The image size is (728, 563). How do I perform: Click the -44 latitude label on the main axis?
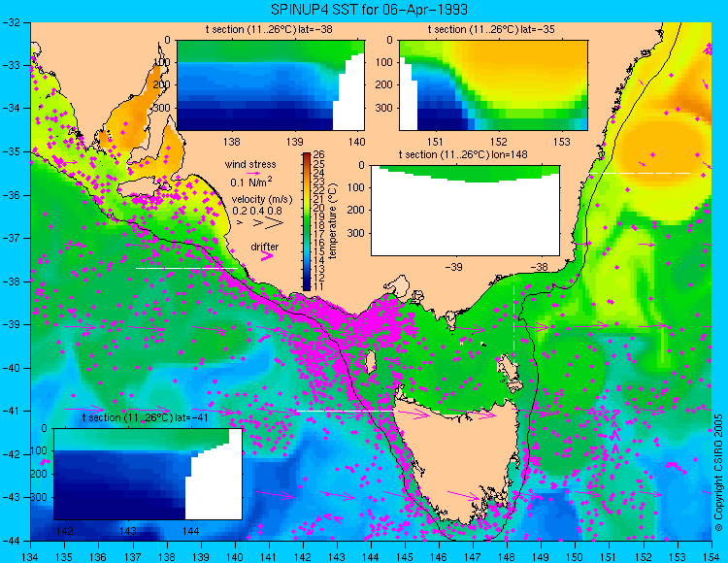pyautogui.click(x=12, y=541)
